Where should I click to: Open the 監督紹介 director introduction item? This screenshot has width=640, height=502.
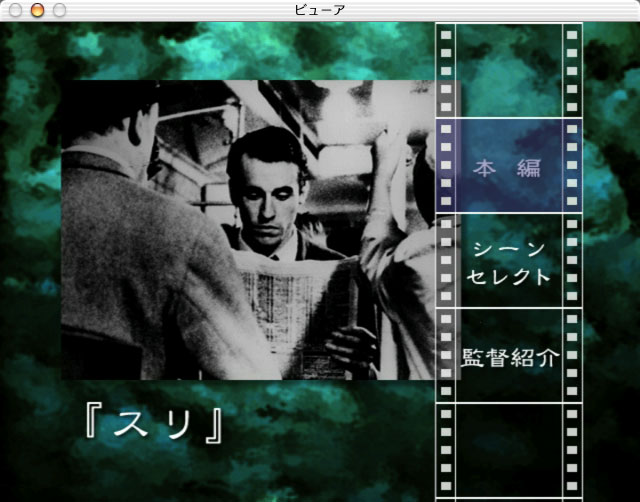(x=509, y=355)
